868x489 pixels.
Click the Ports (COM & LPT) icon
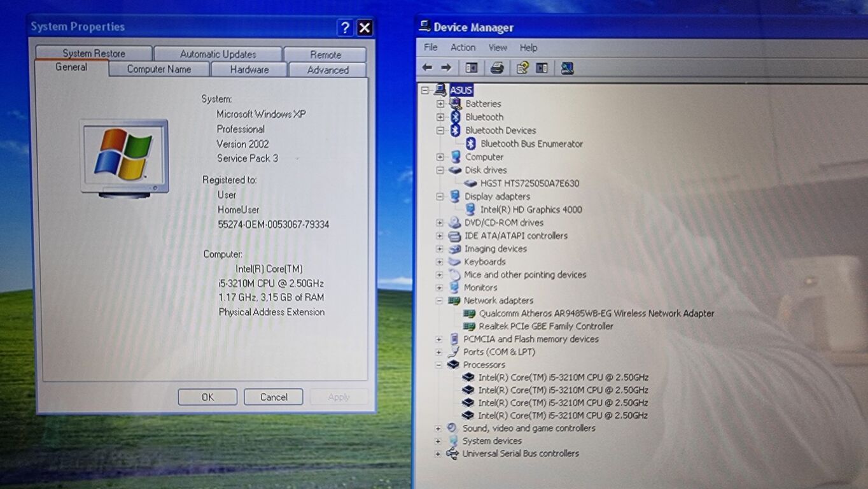pyautogui.click(x=453, y=352)
